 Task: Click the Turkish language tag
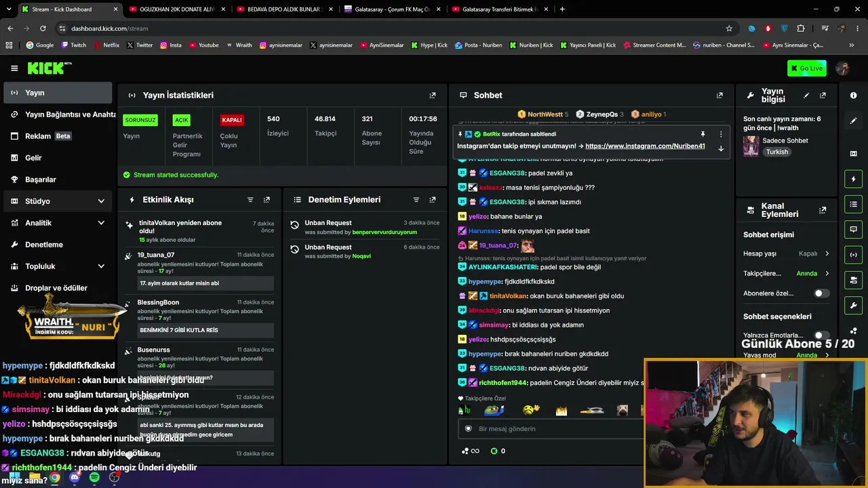[x=777, y=152]
